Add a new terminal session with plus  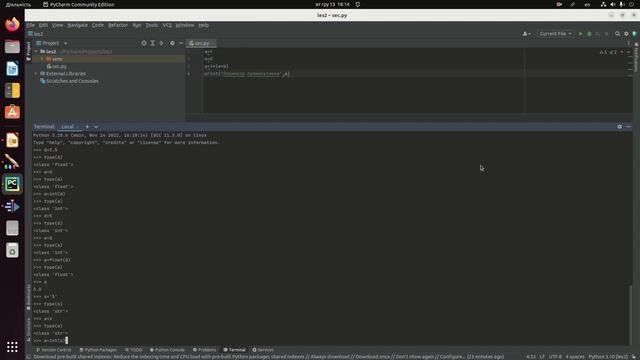point(87,127)
